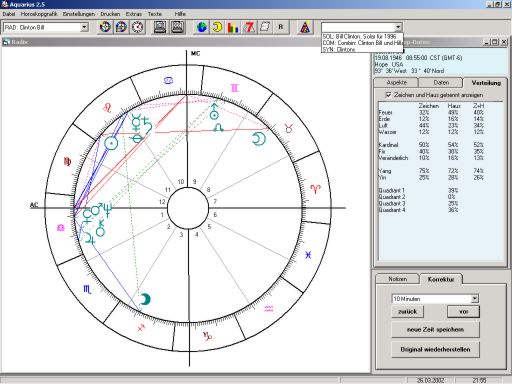The width and height of the screenshot is (512, 384).
Task: Open the Hilfe menu
Action: point(180,14)
